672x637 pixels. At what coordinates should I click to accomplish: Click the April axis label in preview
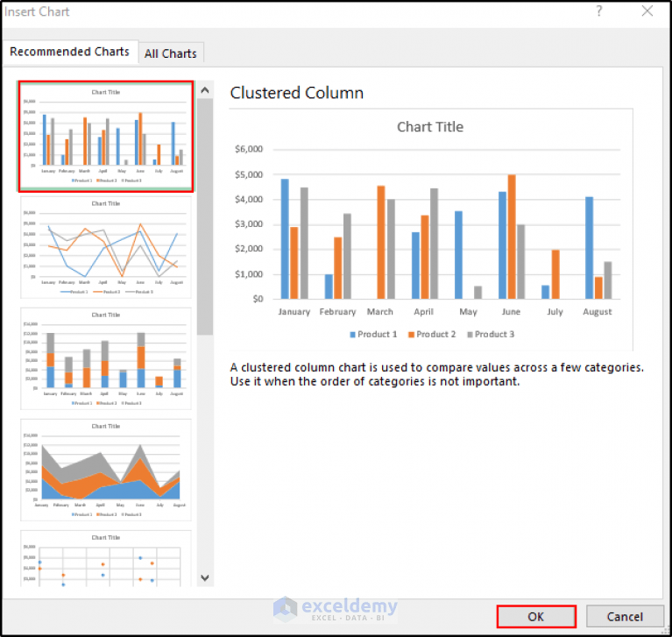click(423, 312)
